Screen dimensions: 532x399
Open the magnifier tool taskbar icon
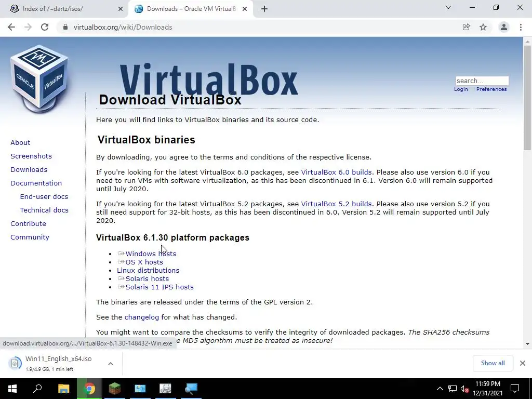(x=166, y=389)
